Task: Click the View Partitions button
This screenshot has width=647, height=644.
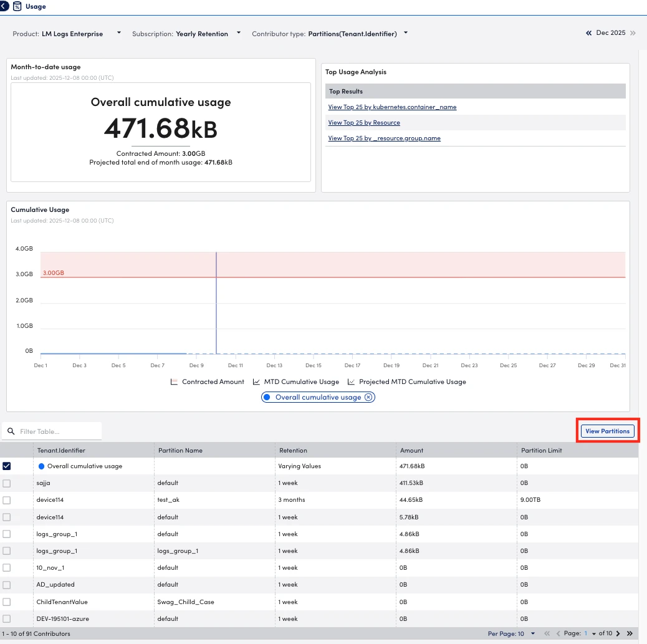Action: pyautogui.click(x=607, y=431)
